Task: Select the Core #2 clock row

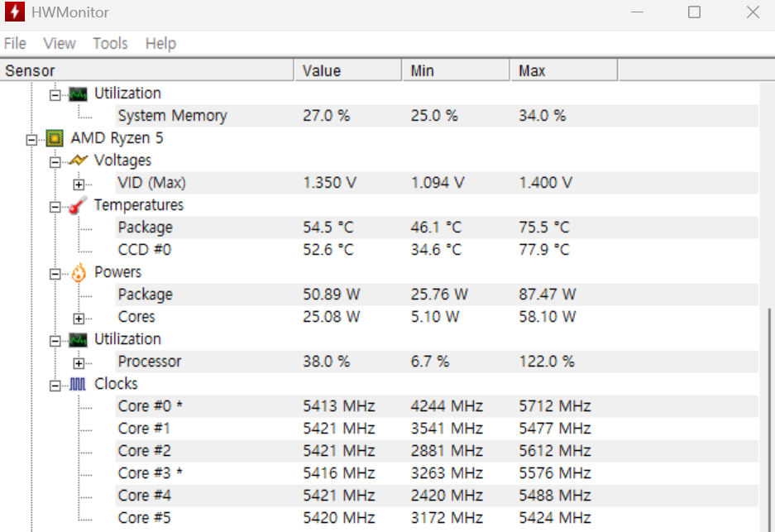Action: point(437,451)
